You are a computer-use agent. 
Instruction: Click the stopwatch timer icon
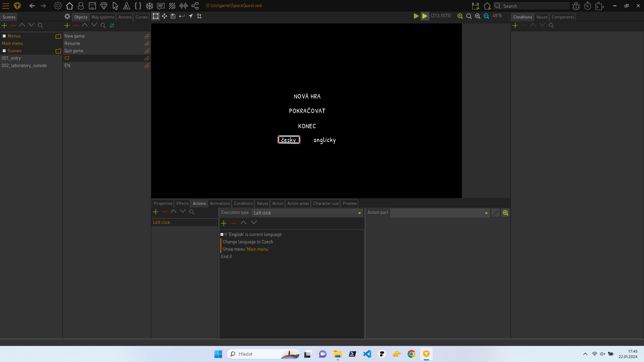point(587,6)
